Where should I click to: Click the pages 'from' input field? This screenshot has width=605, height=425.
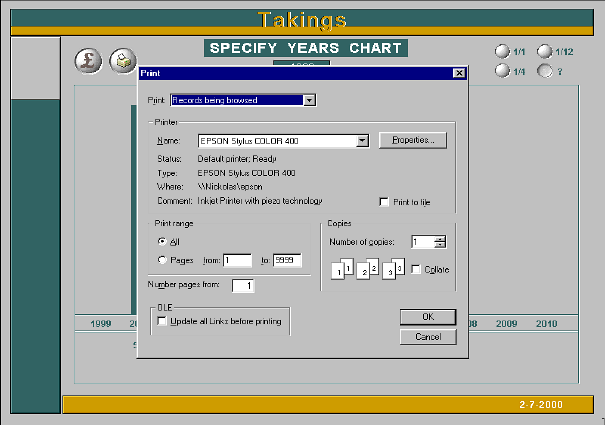pos(237,260)
